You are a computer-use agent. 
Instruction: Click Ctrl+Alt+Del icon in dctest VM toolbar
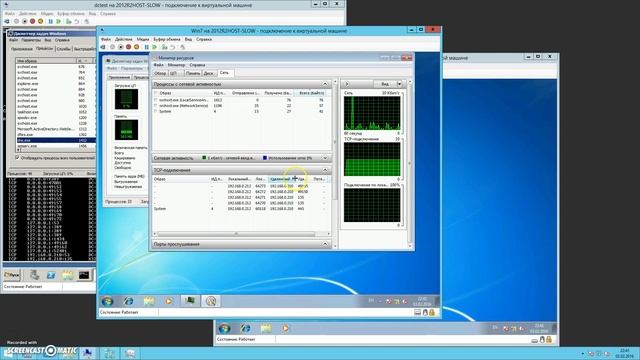point(7,21)
